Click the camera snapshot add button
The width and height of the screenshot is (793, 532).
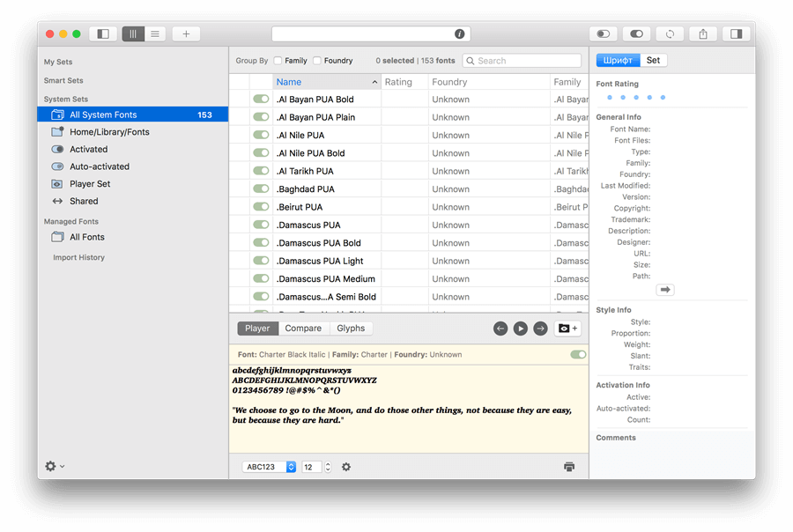[x=567, y=329]
